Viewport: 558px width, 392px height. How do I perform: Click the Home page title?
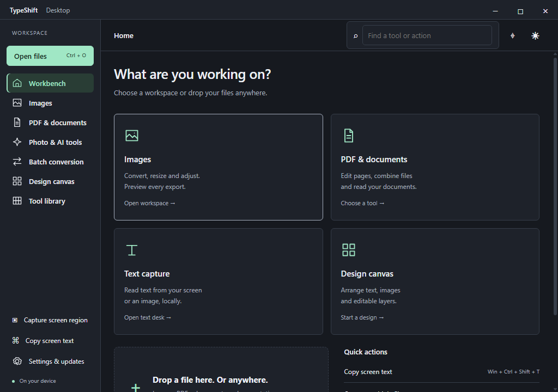click(x=124, y=35)
